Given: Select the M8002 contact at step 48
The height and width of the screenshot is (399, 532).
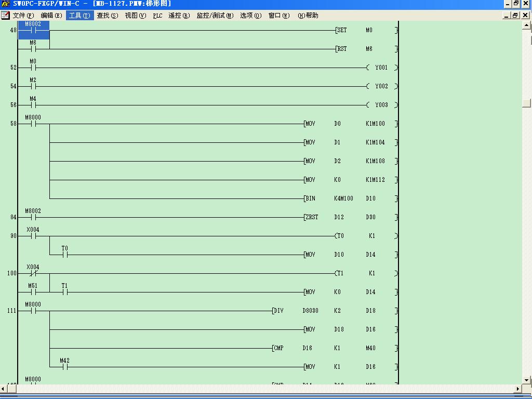Looking at the screenshot, I should [x=33, y=30].
